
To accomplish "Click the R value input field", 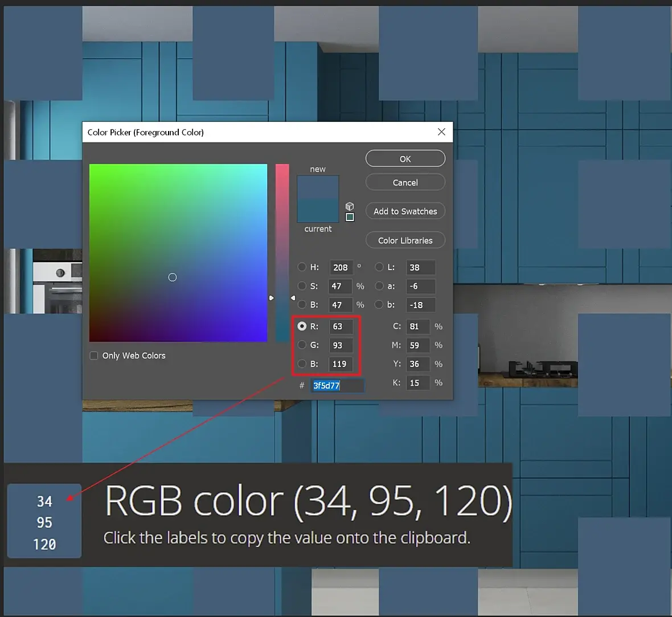I will (341, 326).
